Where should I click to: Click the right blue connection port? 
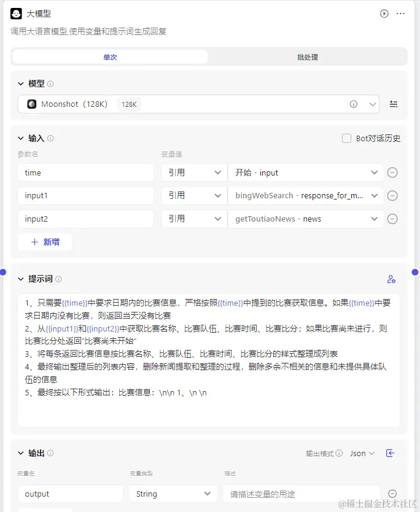[415, 272]
